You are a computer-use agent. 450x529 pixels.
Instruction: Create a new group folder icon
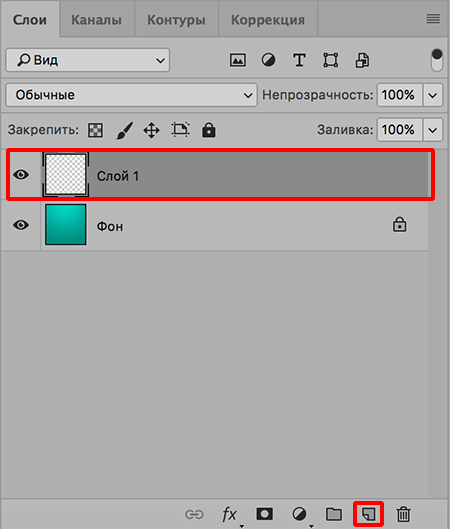click(334, 514)
